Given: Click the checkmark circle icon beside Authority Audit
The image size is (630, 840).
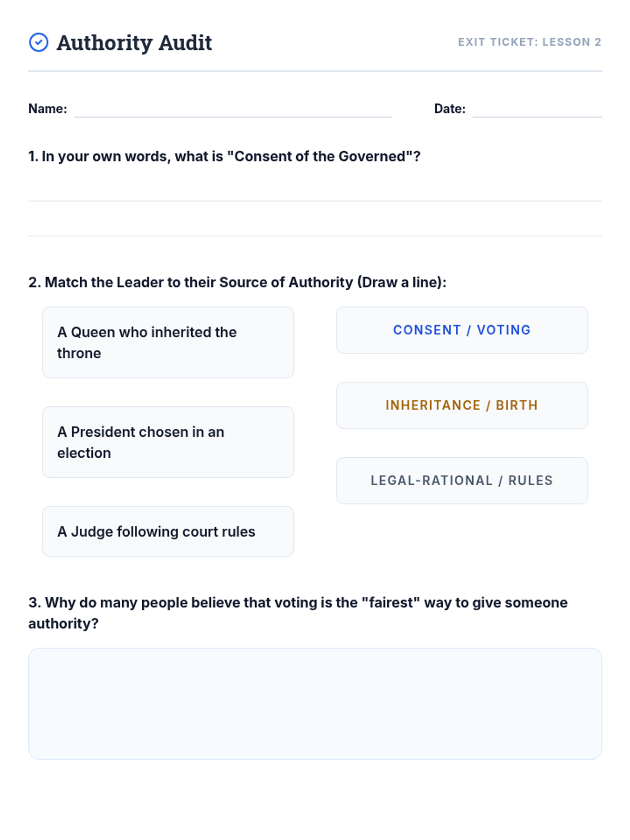Looking at the screenshot, I should click(x=38, y=42).
